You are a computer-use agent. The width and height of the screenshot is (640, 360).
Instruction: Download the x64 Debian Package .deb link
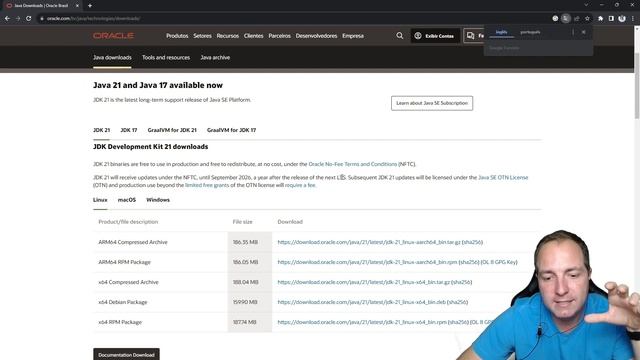[362, 302]
